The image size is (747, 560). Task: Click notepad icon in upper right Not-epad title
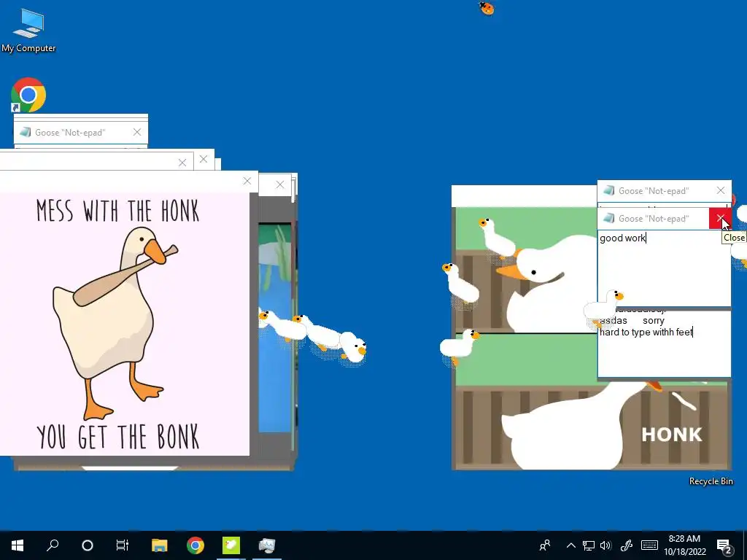tap(608, 190)
